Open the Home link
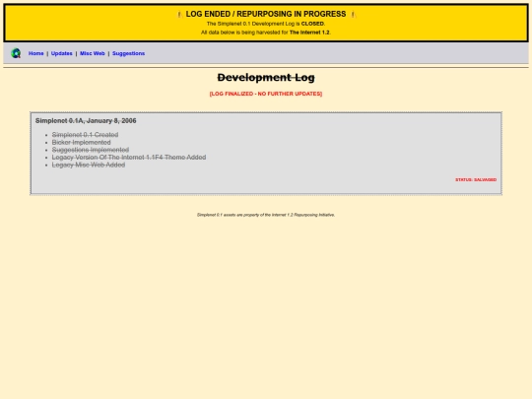 point(36,53)
